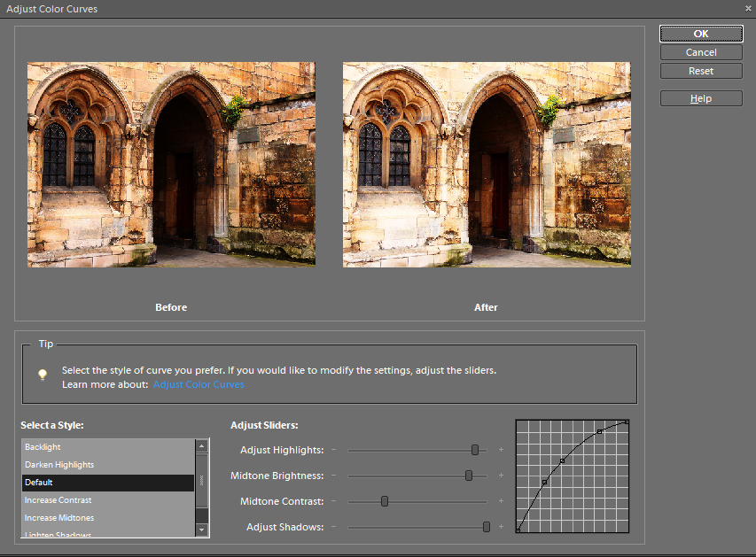
Task: Increase Adjust Highlights with plus icon
Action: [x=501, y=450]
